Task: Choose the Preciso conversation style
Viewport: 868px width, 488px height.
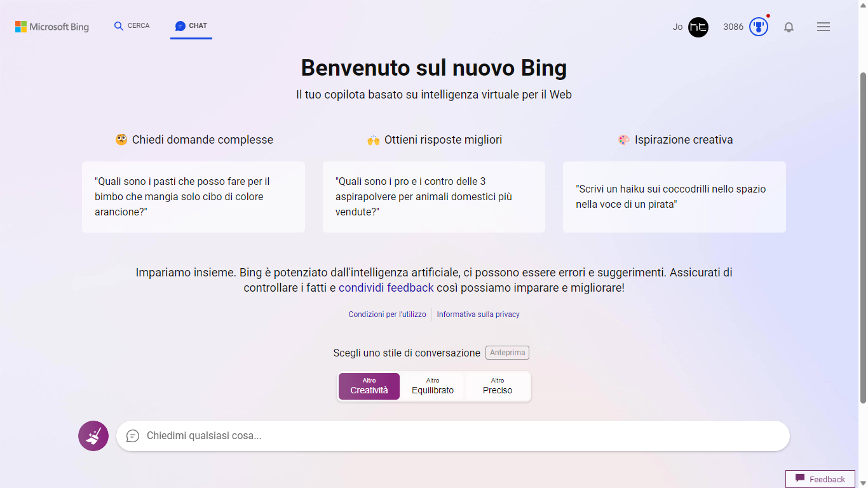Action: (x=498, y=386)
